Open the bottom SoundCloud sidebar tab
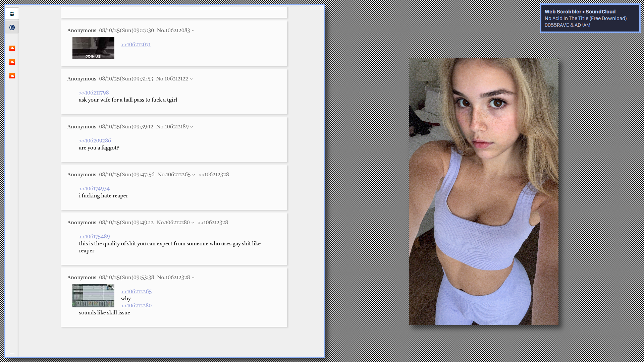 click(x=12, y=76)
